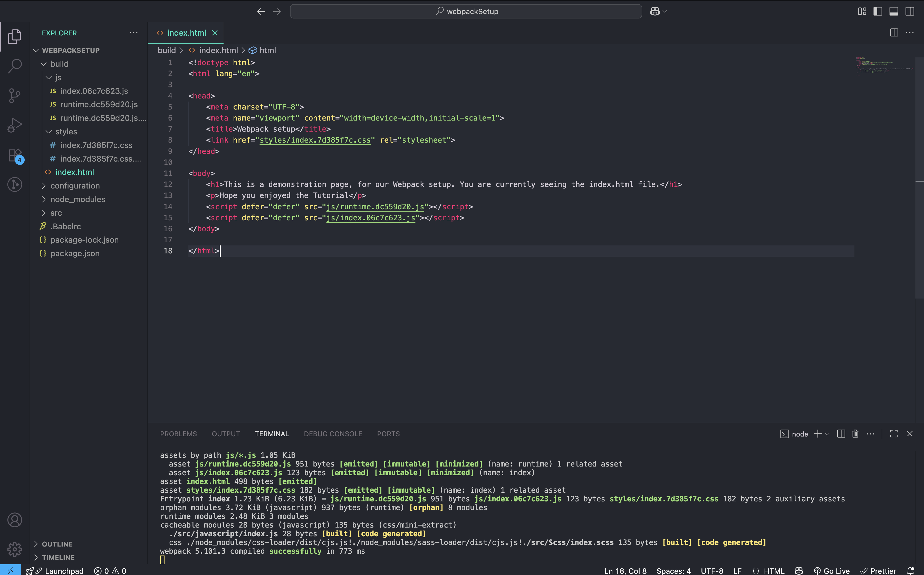The width and height of the screenshot is (924, 575).
Task: Go back with the left arrow
Action: click(x=261, y=11)
